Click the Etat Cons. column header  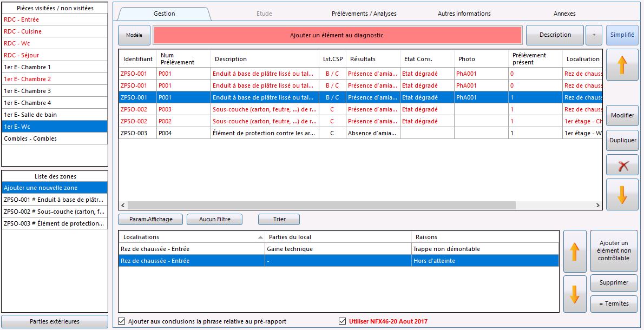[x=427, y=58]
